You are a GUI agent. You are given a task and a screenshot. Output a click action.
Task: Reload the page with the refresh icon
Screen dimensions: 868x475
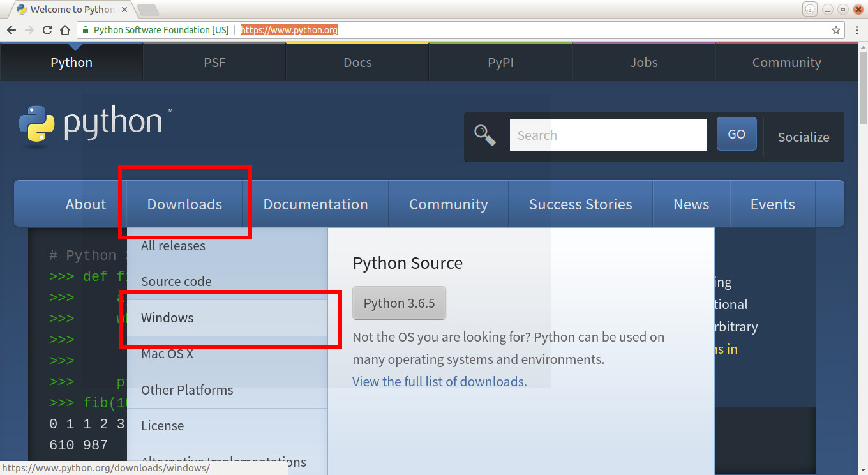pos(47,30)
